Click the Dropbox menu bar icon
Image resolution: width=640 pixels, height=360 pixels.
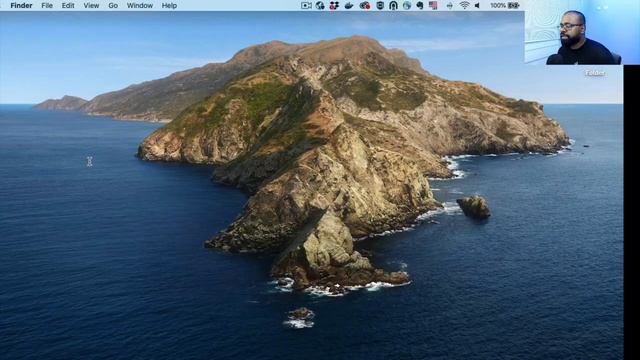coord(334,6)
